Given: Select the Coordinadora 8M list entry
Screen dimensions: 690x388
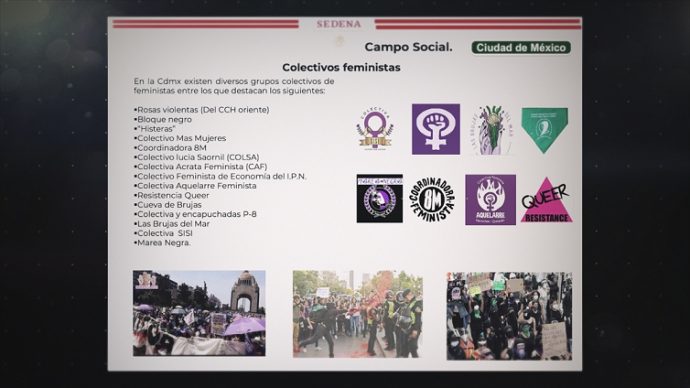Looking at the screenshot, I should (170, 148).
